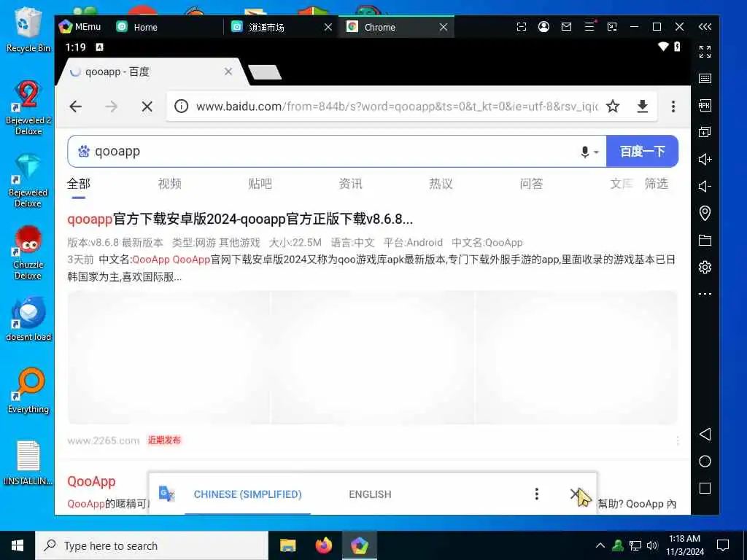This screenshot has height=560, width=747.
Task: Close the qooapp - 百度 browser tab
Action: click(228, 71)
